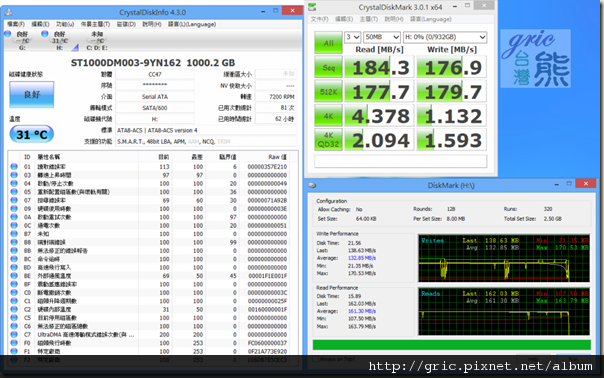Viewport: 604px width, 378px height.
Task: Click the rotation rate value 7200 RPM
Action: coord(276,97)
